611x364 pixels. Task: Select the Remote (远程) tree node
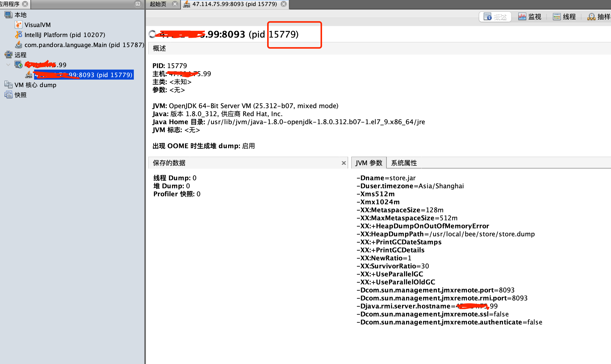[x=20, y=55]
